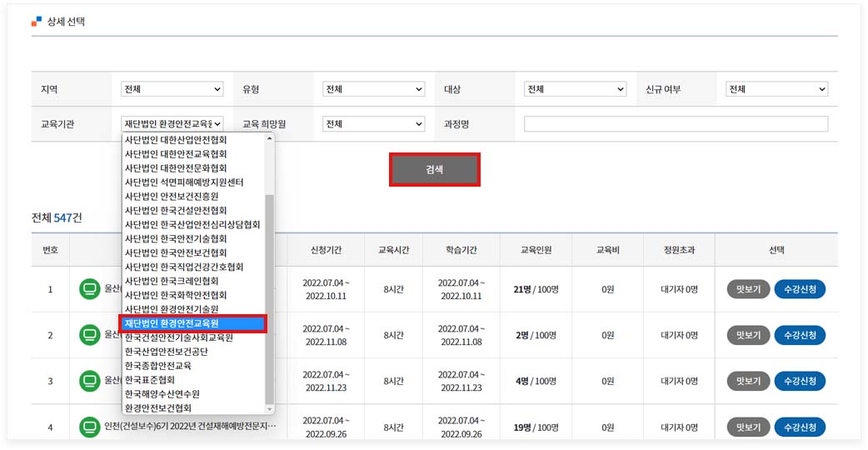Select 사단법인 안전보건진흥원 option

(x=193, y=196)
